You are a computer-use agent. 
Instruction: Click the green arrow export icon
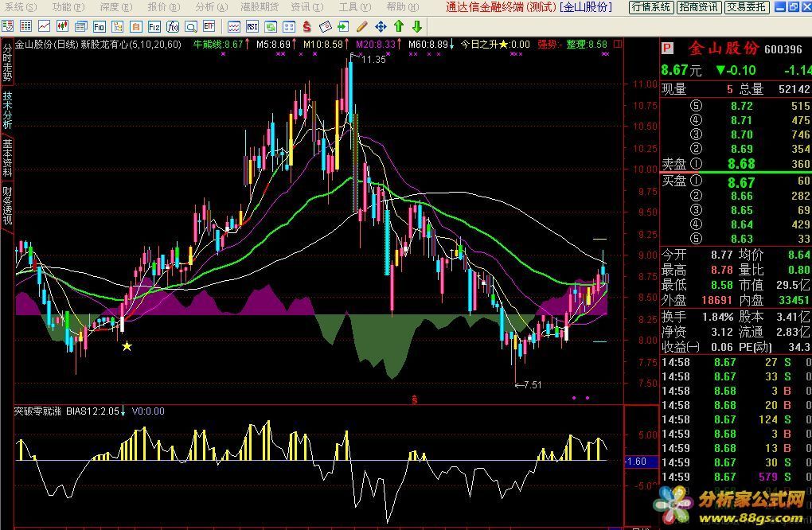[x=343, y=26]
